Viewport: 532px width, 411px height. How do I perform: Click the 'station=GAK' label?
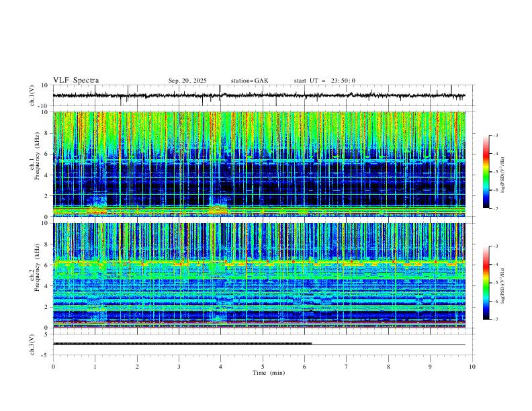pos(249,81)
